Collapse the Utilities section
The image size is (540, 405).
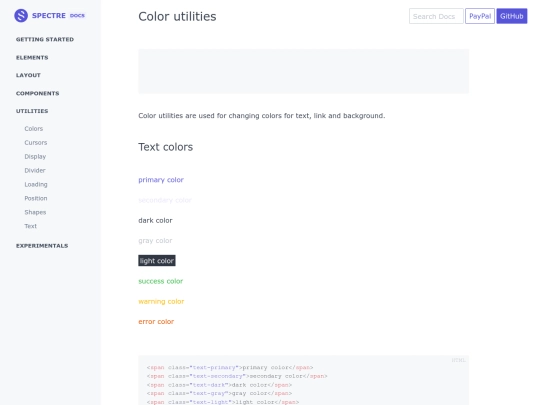click(x=32, y=111)
